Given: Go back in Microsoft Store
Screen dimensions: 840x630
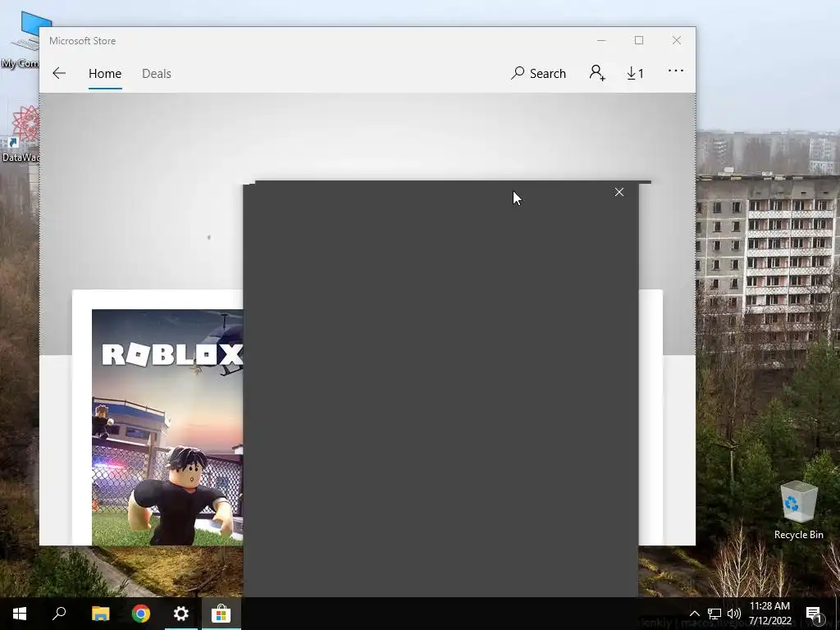Looking at the screenshot, I should [x=59, y=73].
